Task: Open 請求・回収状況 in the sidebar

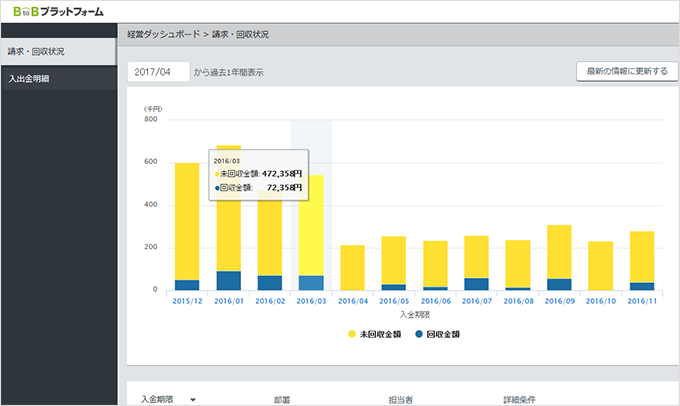Action: (x=36, y=51)
